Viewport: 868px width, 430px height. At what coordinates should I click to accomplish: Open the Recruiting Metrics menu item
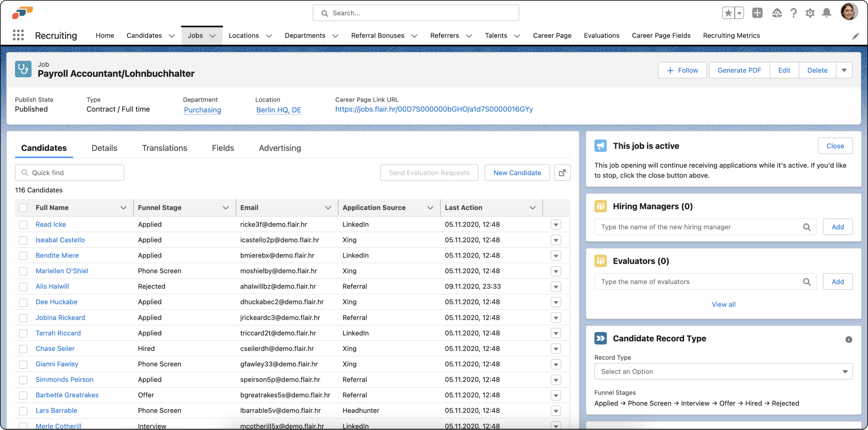click(x=731, y=35)
